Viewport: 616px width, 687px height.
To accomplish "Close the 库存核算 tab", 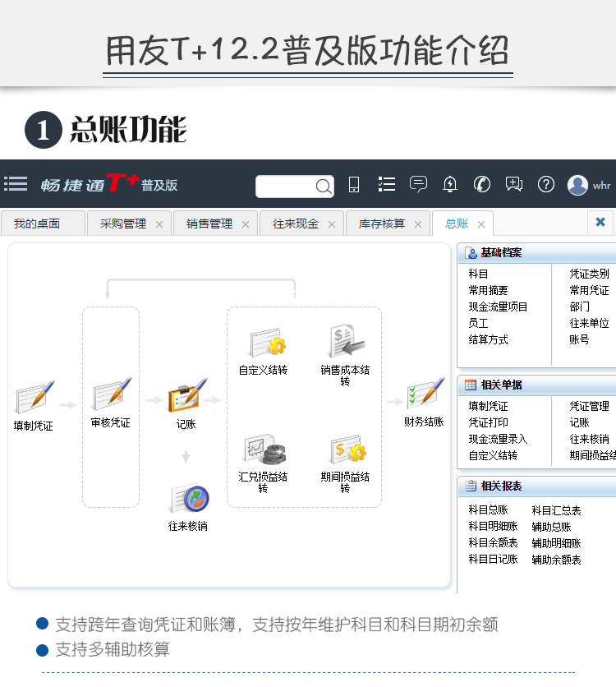I will (x=418, y=224).
